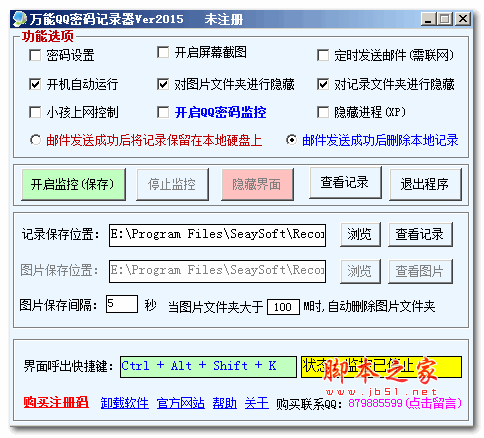Screen dimensions: 484x438
Task: Click the yellow 状态 status box
Action: pyautogui.click(x=381, y=367)
